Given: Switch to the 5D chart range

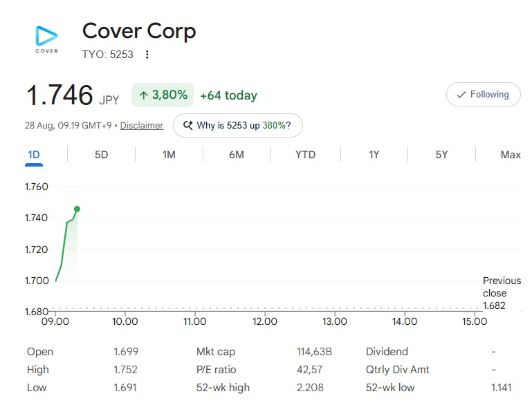Looking at the screenshot, I should coord(101,155).
